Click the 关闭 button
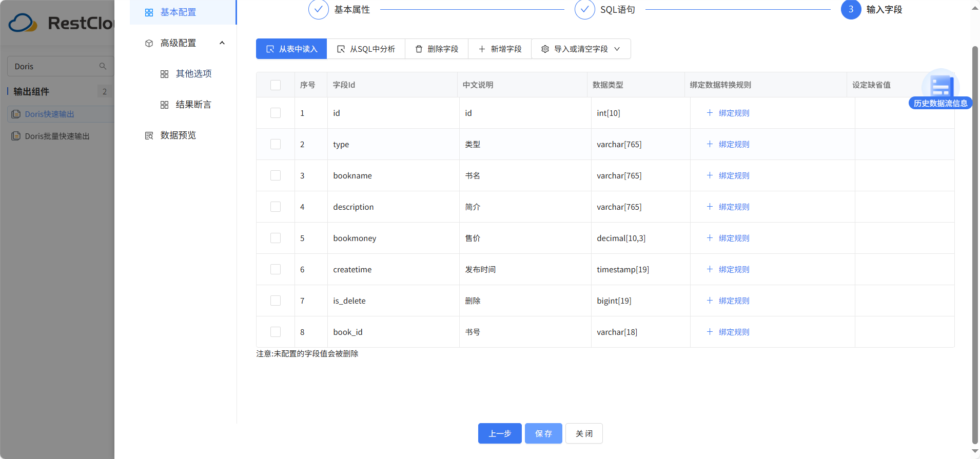Viewport: 980px width, 459px height. click(584, 433)
